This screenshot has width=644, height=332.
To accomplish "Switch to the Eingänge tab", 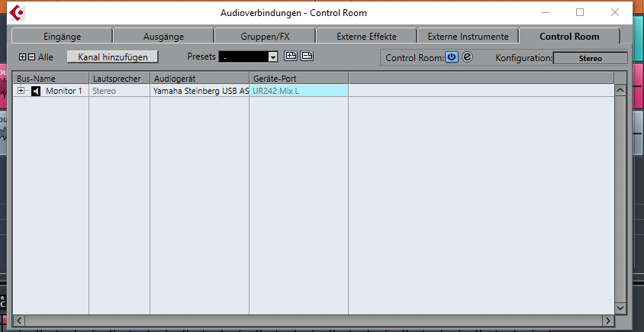I will coord(62,36).
